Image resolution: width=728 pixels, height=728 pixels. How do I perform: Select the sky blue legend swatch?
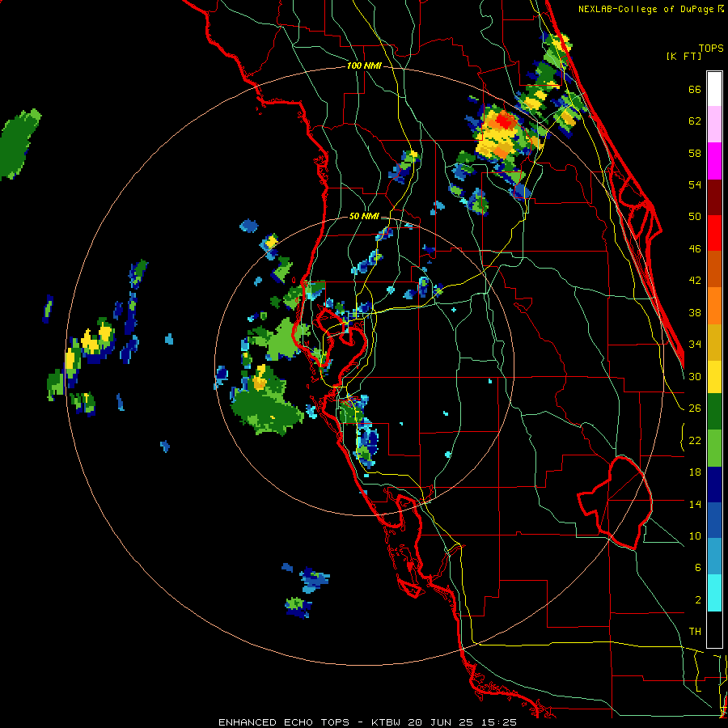click(x=714, y=557)
